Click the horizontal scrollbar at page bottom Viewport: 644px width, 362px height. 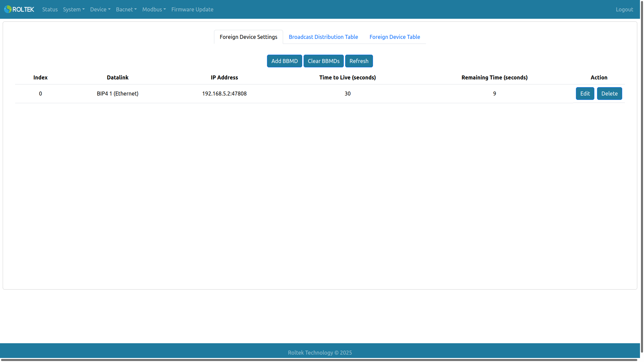[319, 360]
